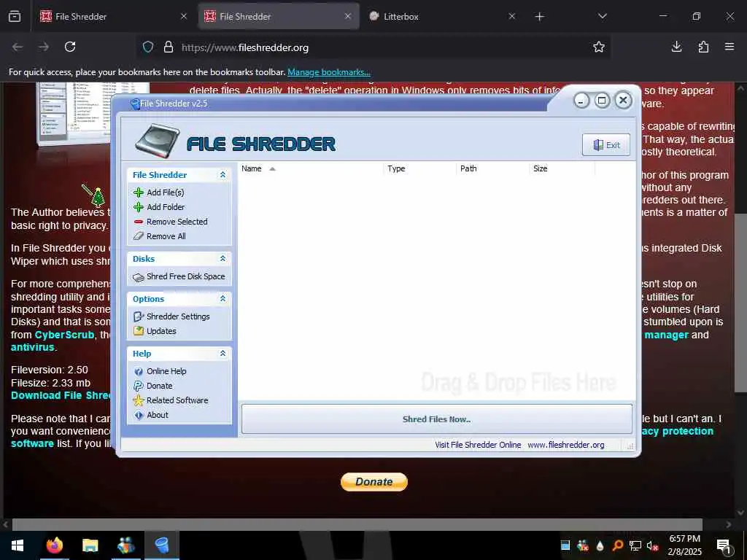Close the Litterbox tab
Viewport: 747px width, 560px height.
coord(511,16)
